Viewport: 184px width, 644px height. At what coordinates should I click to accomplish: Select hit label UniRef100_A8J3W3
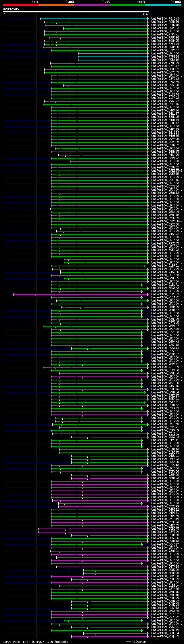tap(165, 19)
